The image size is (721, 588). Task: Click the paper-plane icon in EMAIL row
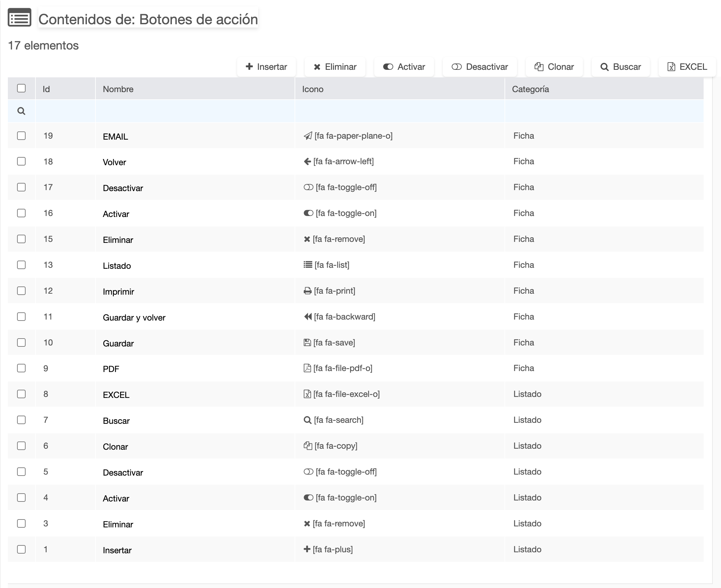pyautogui.click(x=307, y=136)
